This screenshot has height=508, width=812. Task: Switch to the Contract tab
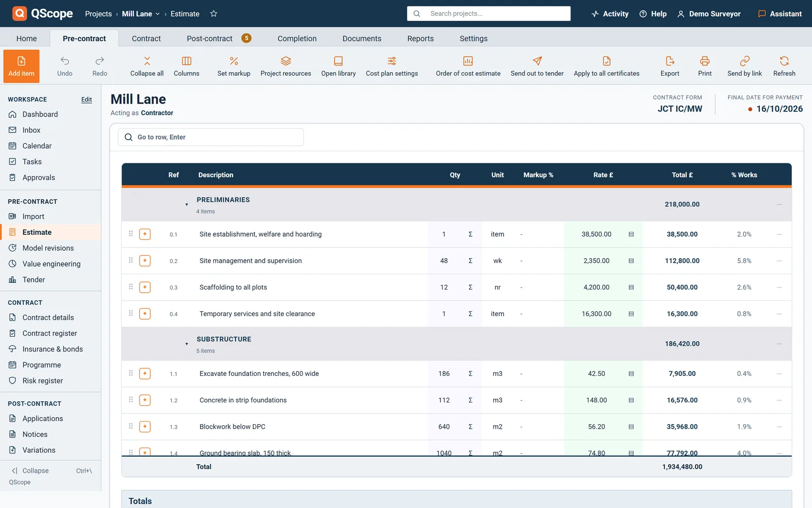coord(146,39)
